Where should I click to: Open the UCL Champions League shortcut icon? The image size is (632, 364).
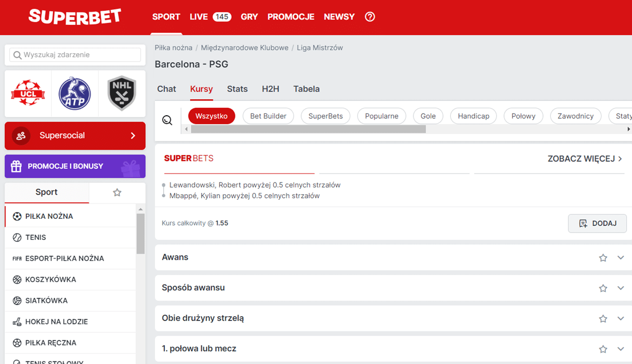(28, 93)
